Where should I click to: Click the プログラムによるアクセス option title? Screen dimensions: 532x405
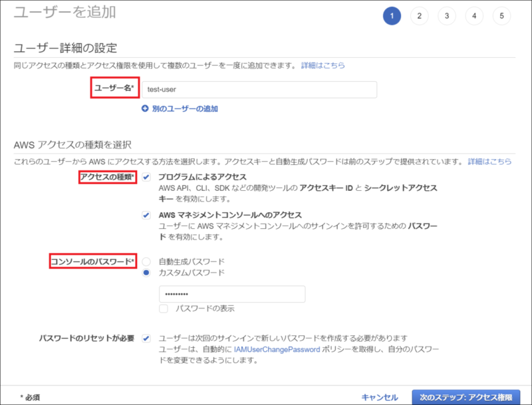point(203,177)
